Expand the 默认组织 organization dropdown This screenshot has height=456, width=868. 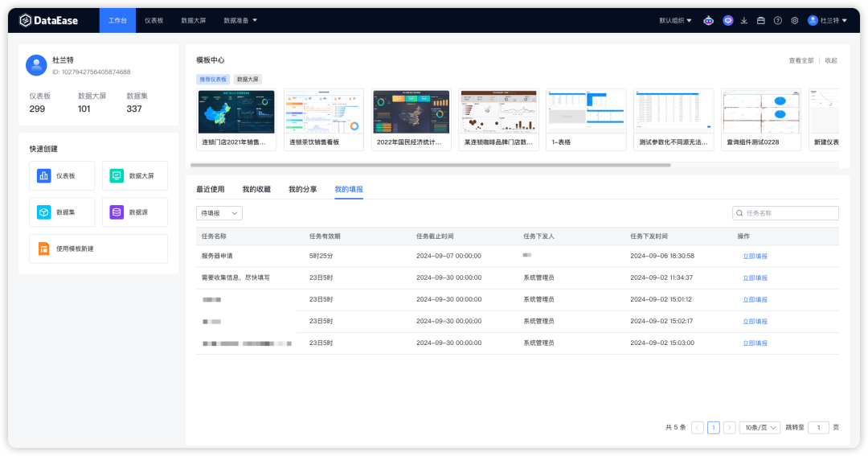pyautogui.click(x=675, y=20)
